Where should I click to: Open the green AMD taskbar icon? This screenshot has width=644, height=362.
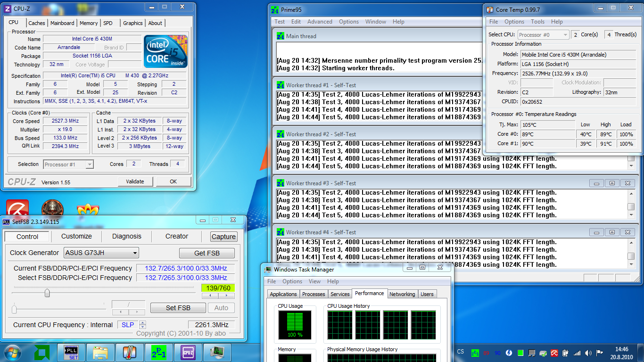[42, 353]
